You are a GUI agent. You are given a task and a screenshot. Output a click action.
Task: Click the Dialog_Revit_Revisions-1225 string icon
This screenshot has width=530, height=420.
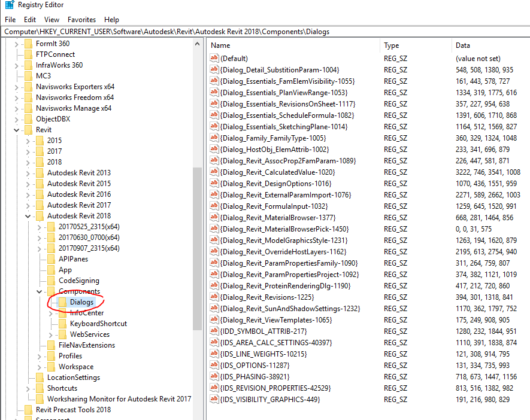click(x=214, y=297)
